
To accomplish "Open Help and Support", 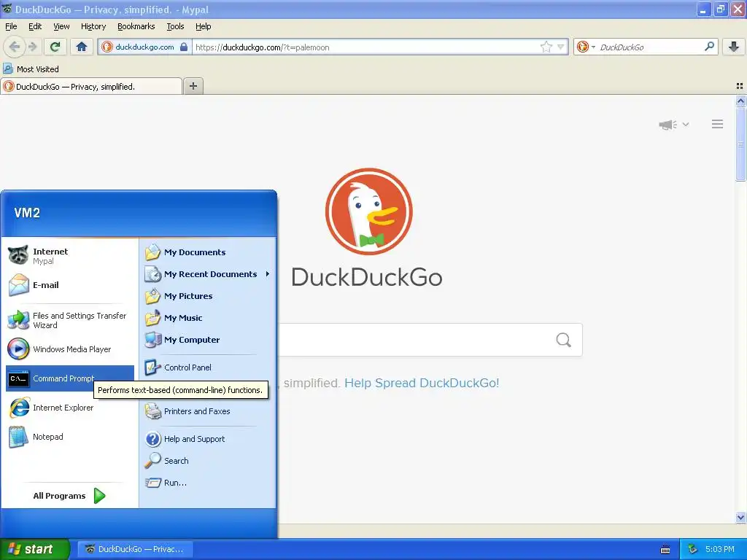I will [208, 439].
